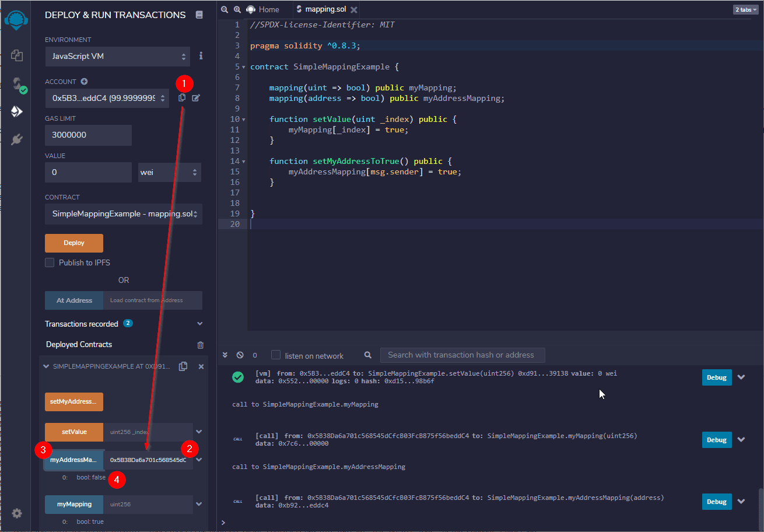Fold the contract block on line 5
The height and width of the screenshot is (532, 764).
click(x=244, y=67)
